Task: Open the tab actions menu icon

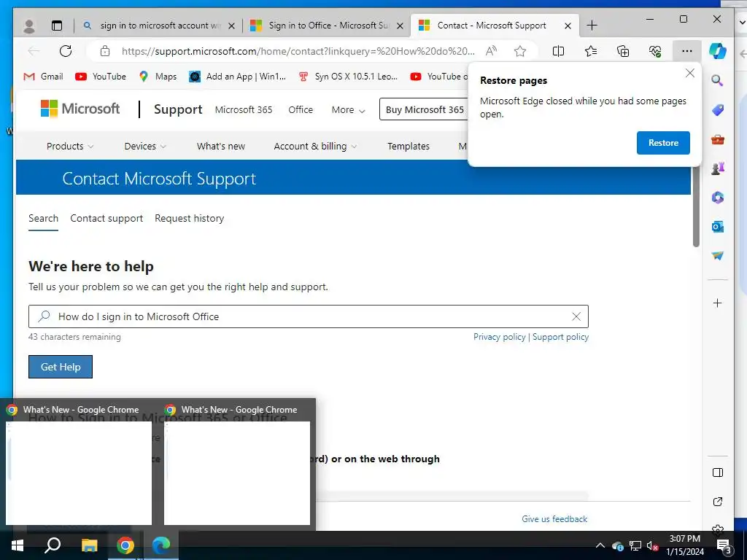Action: 57,26
